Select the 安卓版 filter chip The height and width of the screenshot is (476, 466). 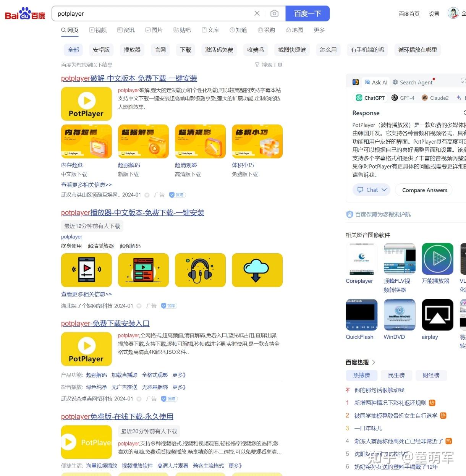click(101, 50)
